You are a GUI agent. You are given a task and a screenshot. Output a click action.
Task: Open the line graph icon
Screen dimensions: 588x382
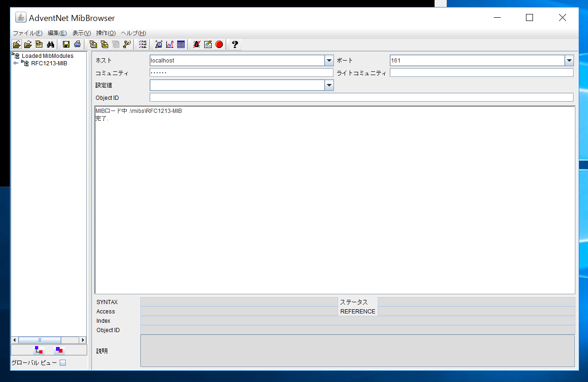click(170, 44)
